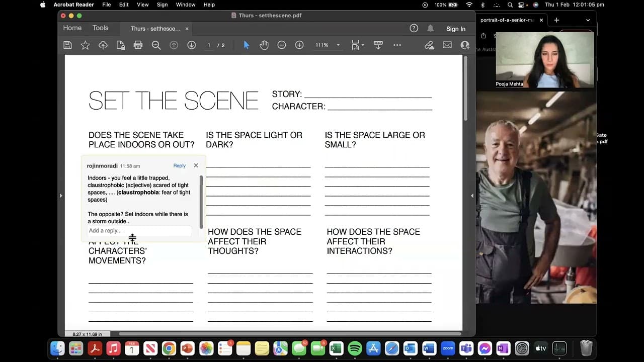
Task: Open PowerPoint from the Dock
Action: coord(187,348)
